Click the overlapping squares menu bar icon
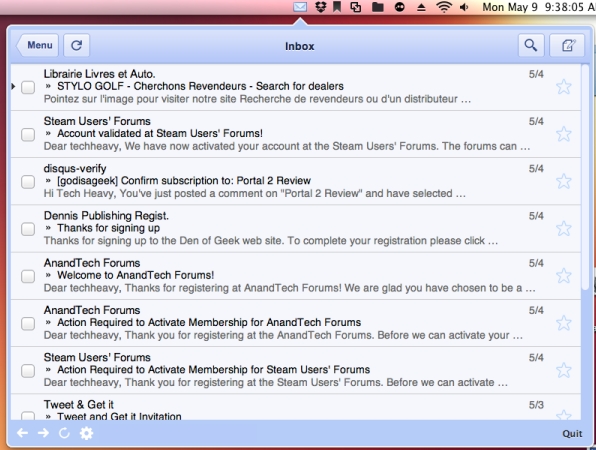 point(356,7)
